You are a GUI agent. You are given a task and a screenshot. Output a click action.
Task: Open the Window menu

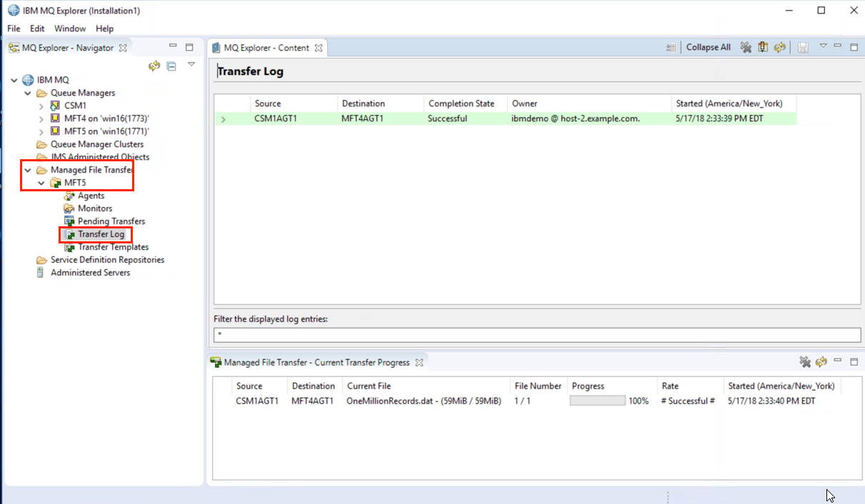click(70, 29)
